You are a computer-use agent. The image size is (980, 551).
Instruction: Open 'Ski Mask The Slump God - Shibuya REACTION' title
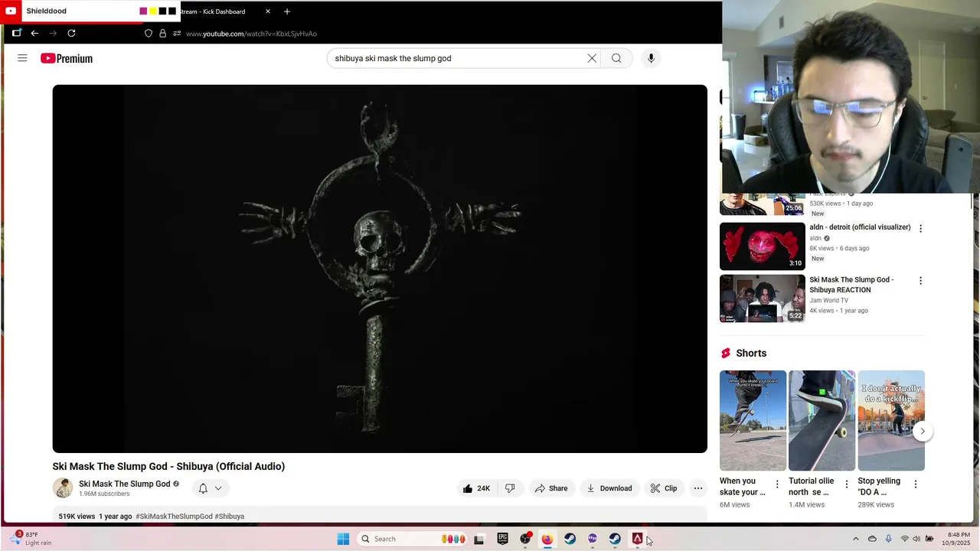click(851, 285)
